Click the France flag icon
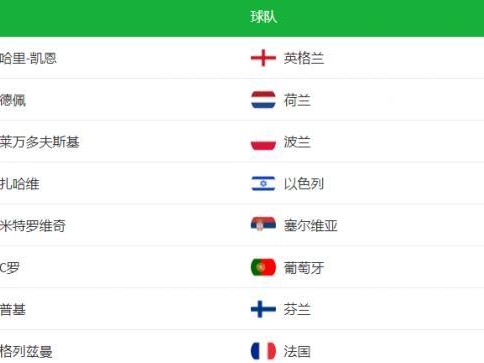Image resolution: width=484 pixels, height=363 pixels. tap(263, 351)
